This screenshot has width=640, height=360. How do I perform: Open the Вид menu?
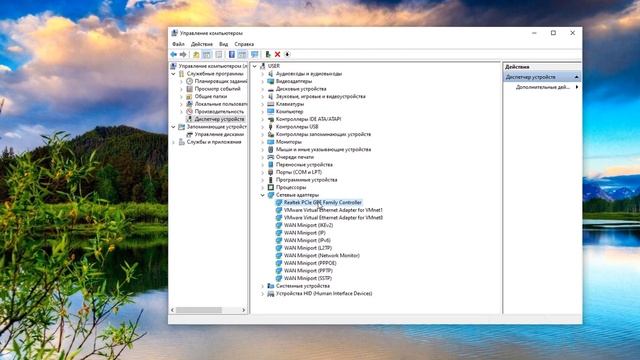tap(224, 44)
